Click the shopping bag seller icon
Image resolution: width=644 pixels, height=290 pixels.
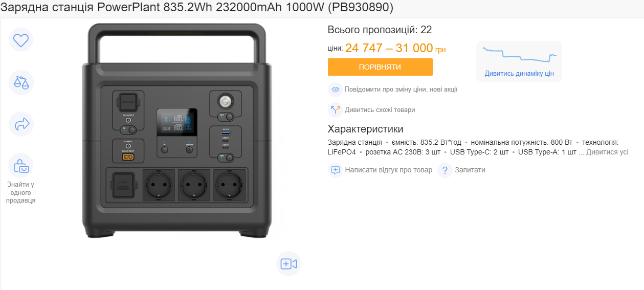pos(21,165)
